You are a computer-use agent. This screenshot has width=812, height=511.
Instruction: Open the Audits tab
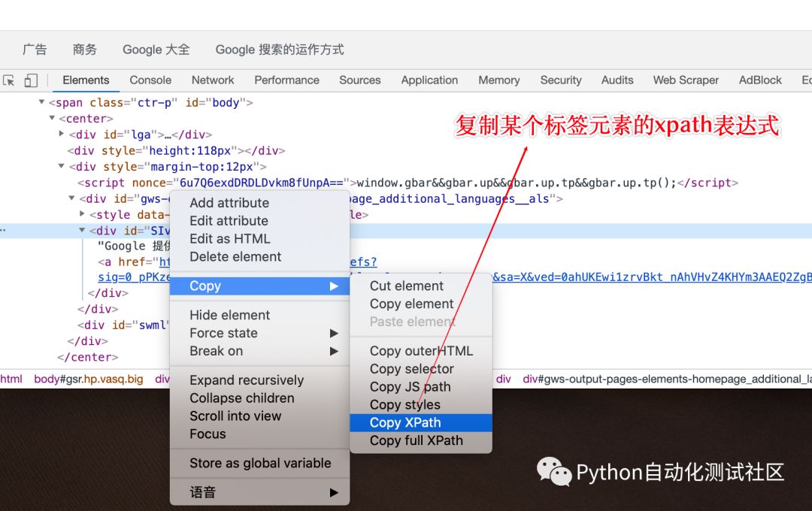(617, 80)
